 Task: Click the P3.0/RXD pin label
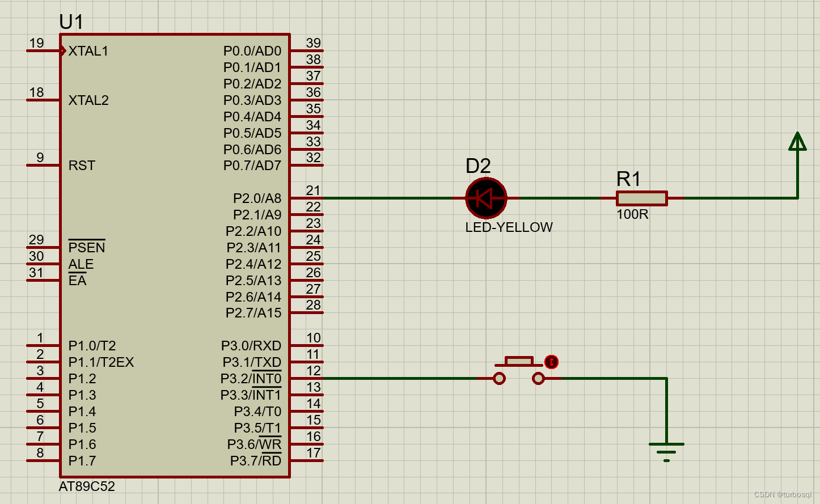(x=251, y=346)
